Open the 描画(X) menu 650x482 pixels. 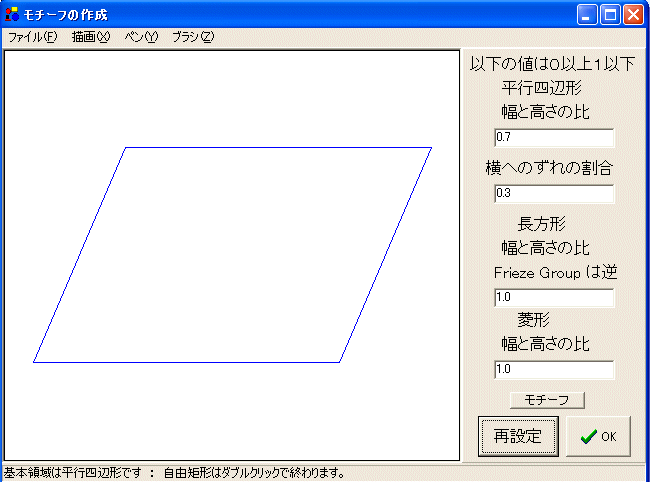pos(90,37)
